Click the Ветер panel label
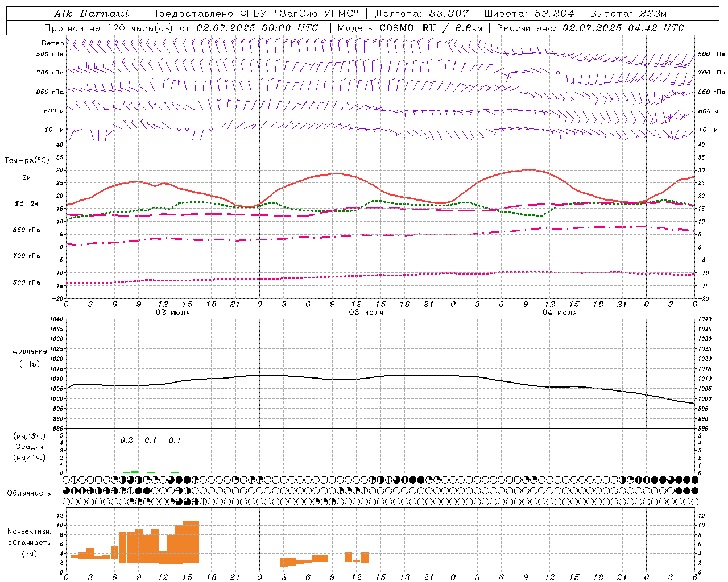 click(52, 43)
